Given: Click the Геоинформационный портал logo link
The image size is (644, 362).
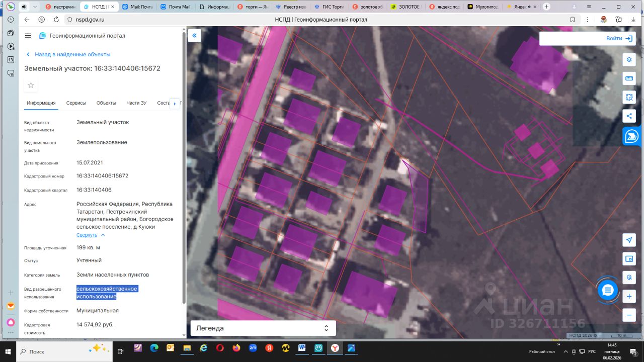Looking at the screenshot, I should (x=82, y=36).
